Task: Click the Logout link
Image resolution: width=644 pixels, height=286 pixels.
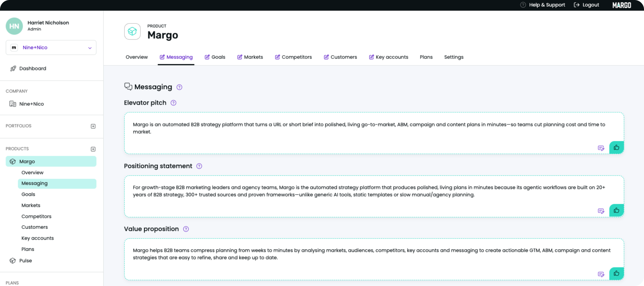Action: pos(586,5)
